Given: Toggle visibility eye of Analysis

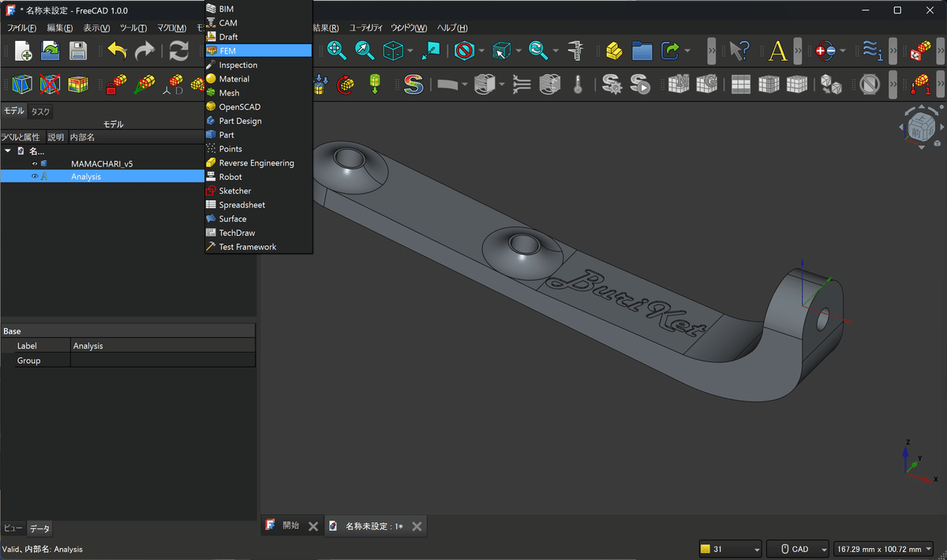Looking at the screenshot, I should [35, 177].
